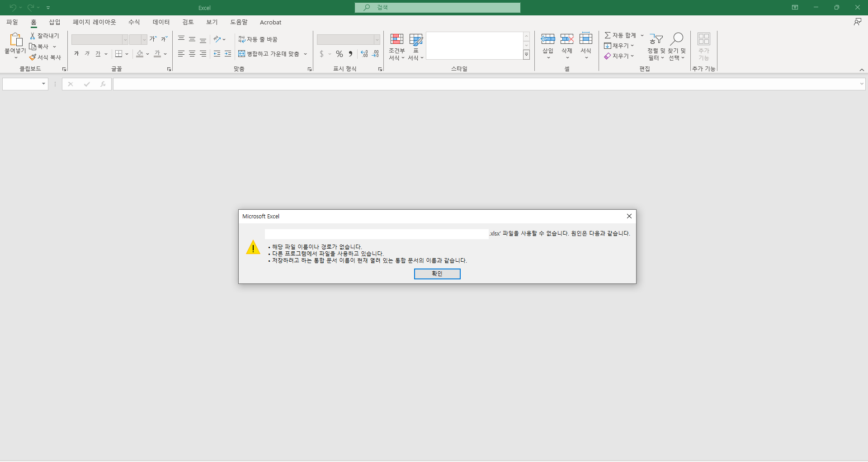Screen dimensions: 868x462
Task: Click the 서식 복사 format painter
Action: point(45,57)
